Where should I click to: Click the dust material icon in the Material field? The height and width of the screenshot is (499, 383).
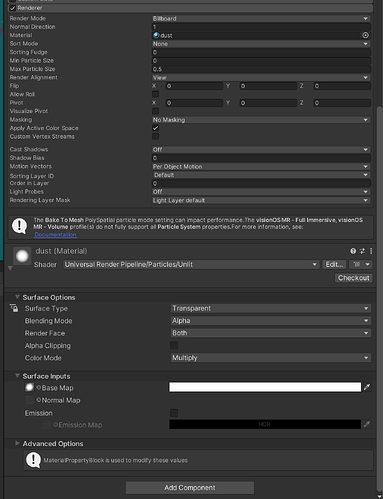[x=156, y=35]
